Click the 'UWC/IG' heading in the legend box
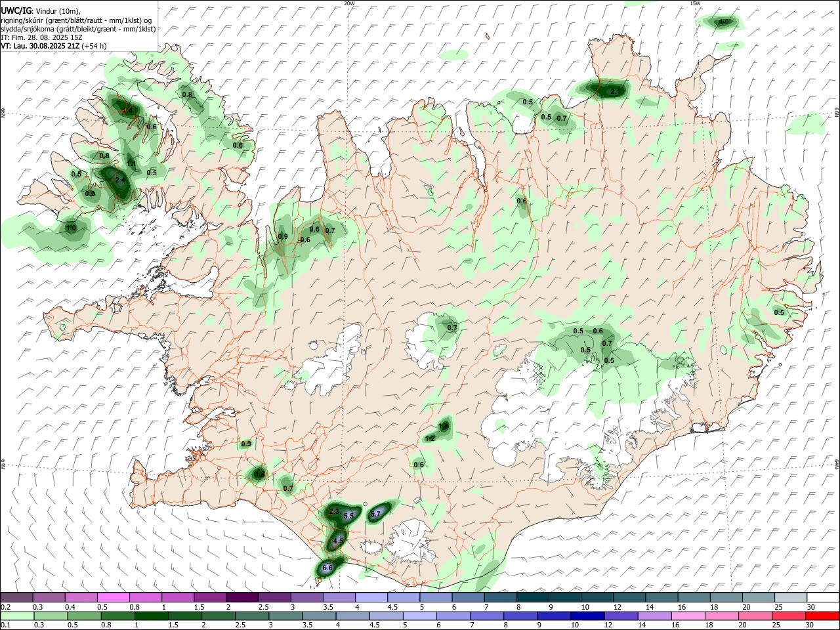The height and width of the screenshot is (630, 840). click(x=16, y=12)
